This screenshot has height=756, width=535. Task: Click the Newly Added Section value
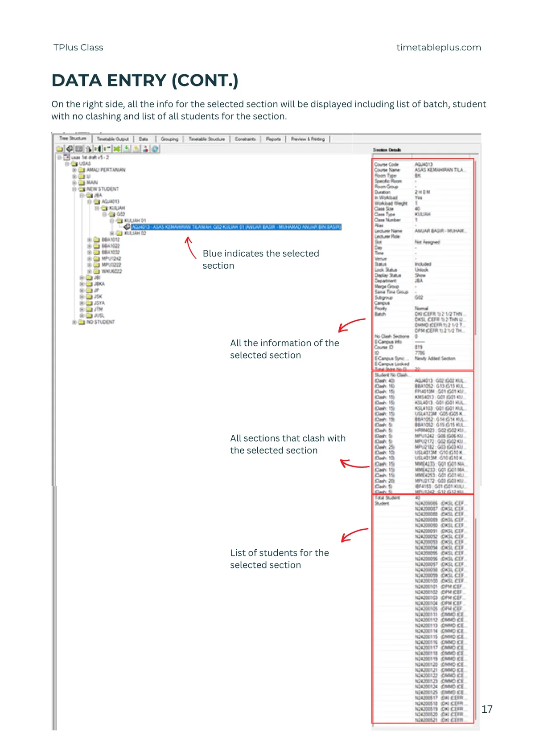pos(435,358)
